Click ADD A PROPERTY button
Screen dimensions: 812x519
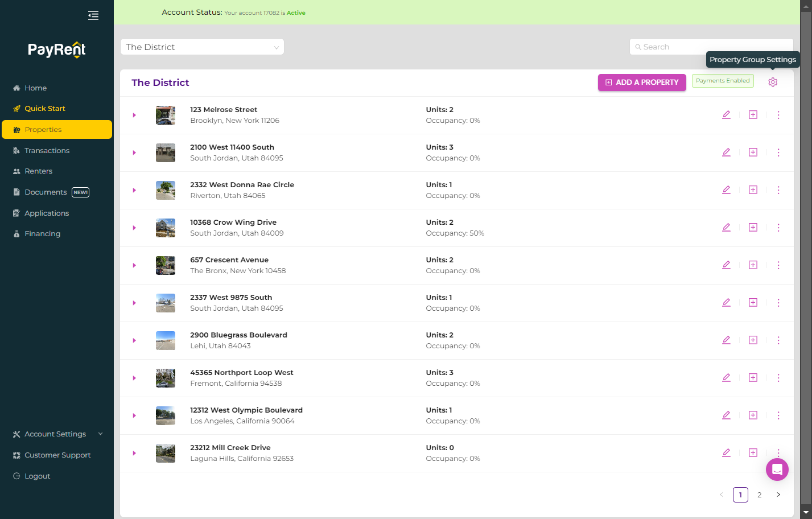point(642,83)
